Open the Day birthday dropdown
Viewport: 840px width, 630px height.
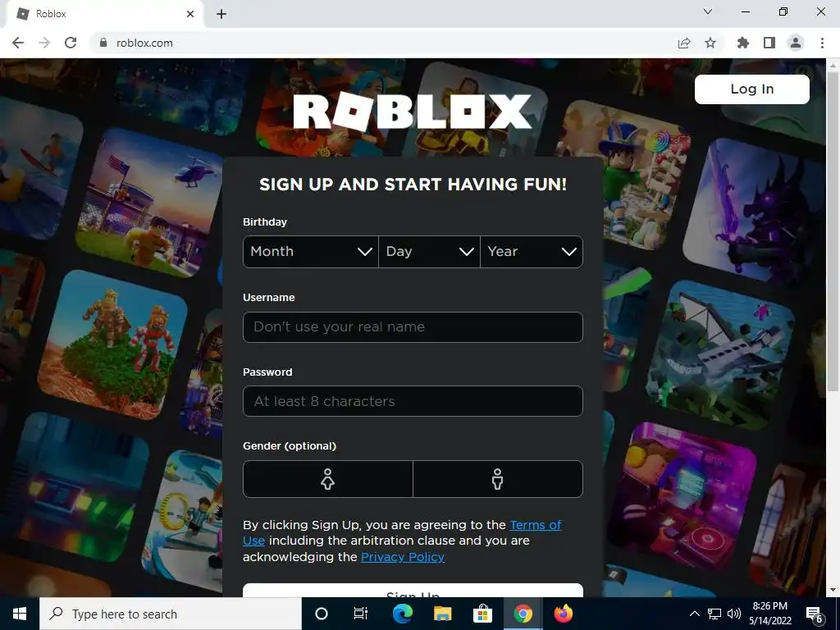pos(429,252)
